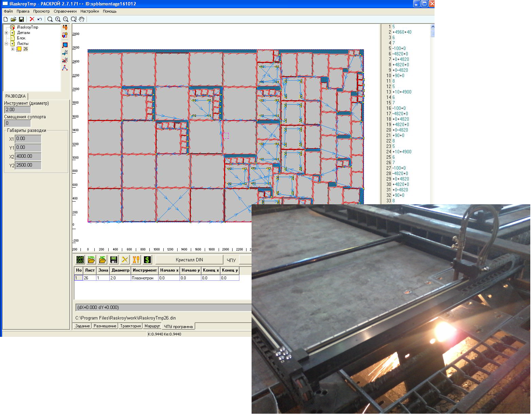Save the NC program with floppy icon
Image resolution: width=532 pixels, height=414 pixels.
114,260
